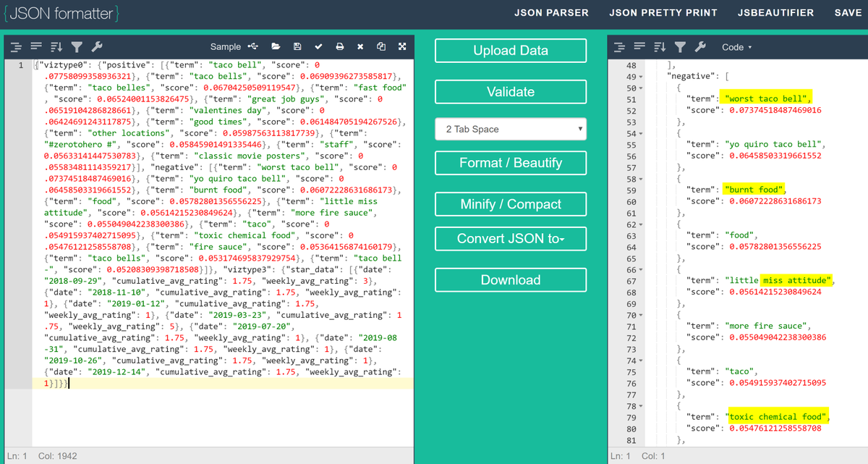Click the filter funnel icon in right editor toolbar
The height and width of the screenshot is (464, 868).
[679, 46]
